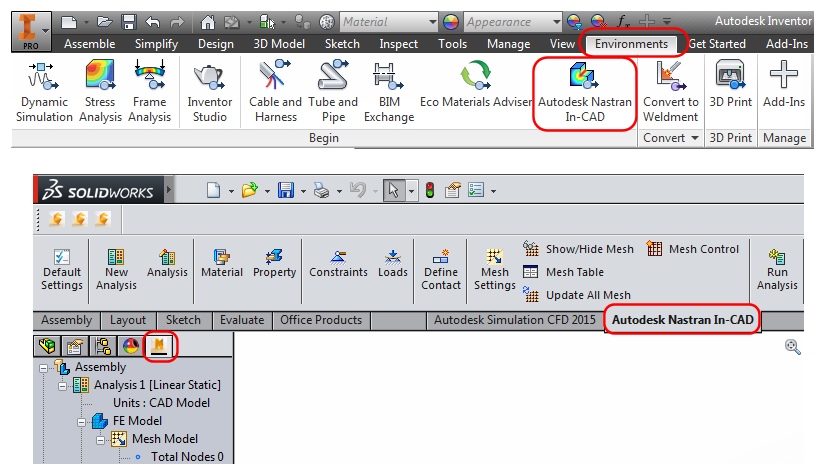
Task: Undo in Inventor quick access toolbar
Action: (x=153, y=22)
